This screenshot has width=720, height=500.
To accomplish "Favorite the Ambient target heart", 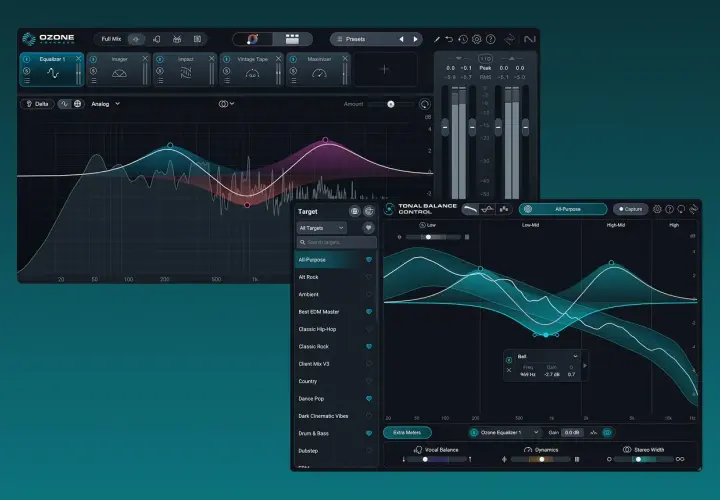I will click(x=369, y=294).
